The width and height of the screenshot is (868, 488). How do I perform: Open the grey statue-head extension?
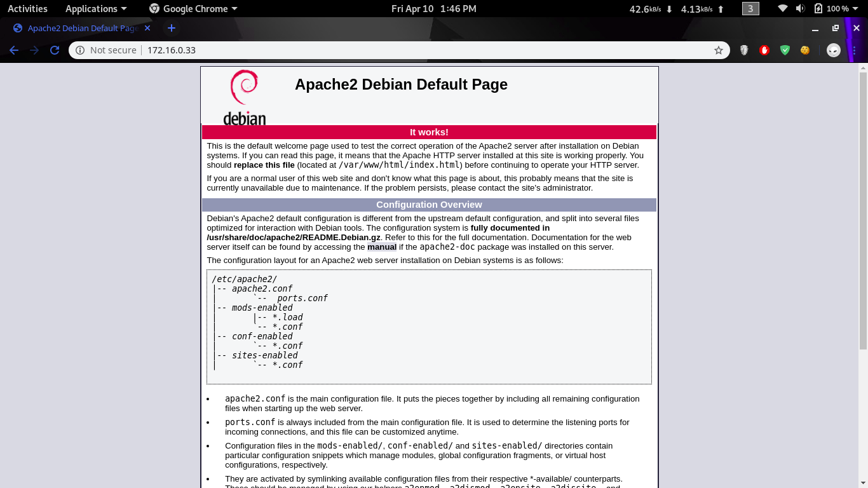click(744, 50)
